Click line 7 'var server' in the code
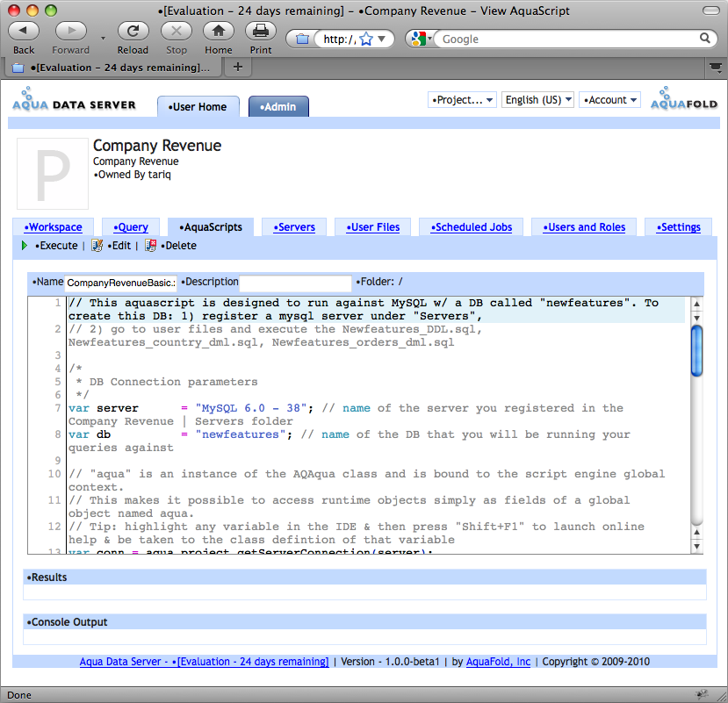The height and width of the screenshot is (703, 728). click(x=104, y=408)
